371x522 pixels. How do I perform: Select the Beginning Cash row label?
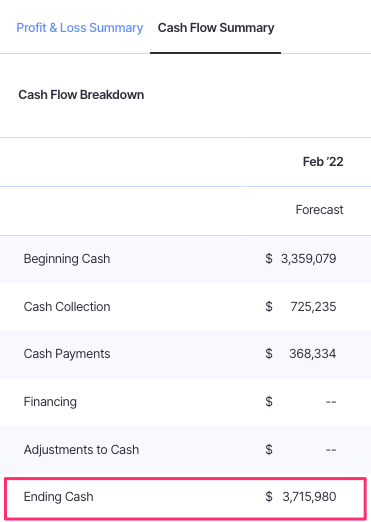pos(67,259)
